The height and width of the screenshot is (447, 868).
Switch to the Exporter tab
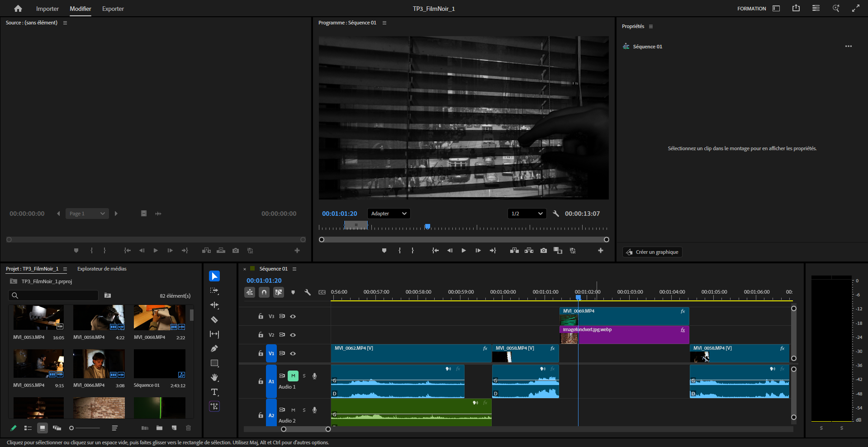[x=113, y=9]
